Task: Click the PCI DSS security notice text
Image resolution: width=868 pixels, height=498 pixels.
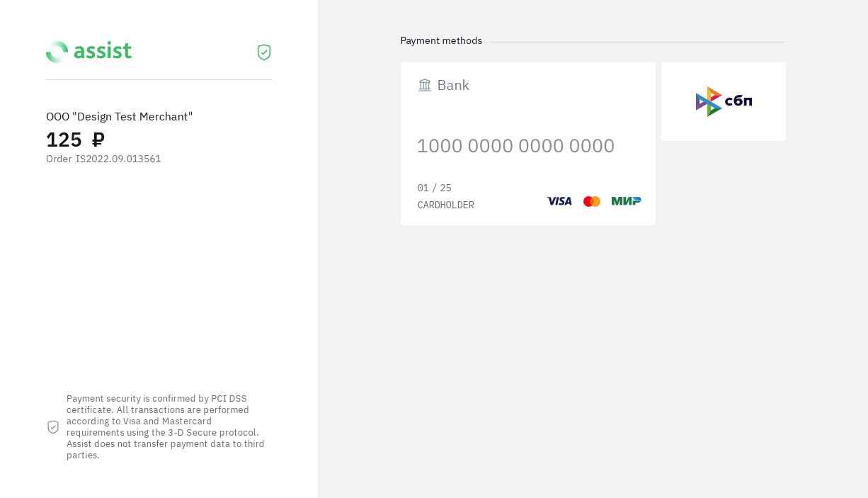Action: click(x=165, y=427)
